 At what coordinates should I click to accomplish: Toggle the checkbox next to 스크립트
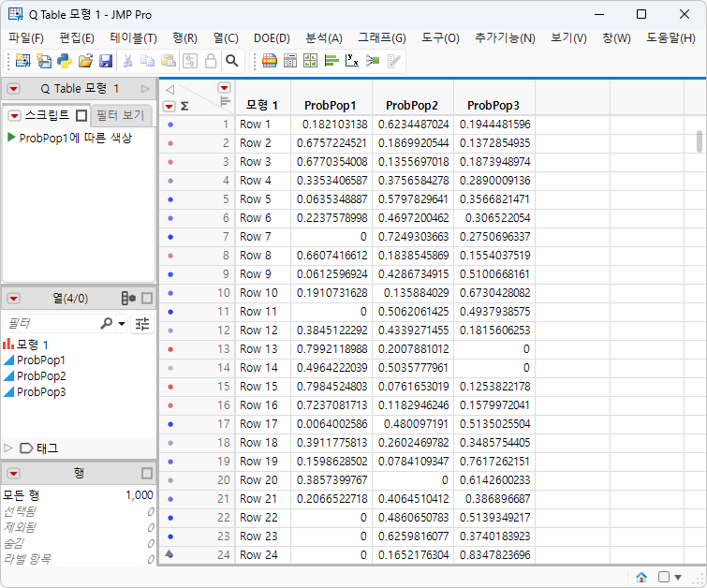(81, 116)
